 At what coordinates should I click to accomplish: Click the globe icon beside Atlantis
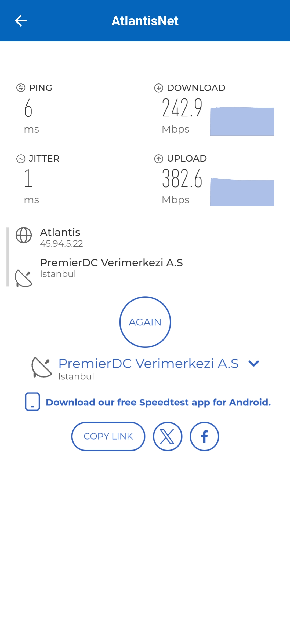(x=24, y=235)
